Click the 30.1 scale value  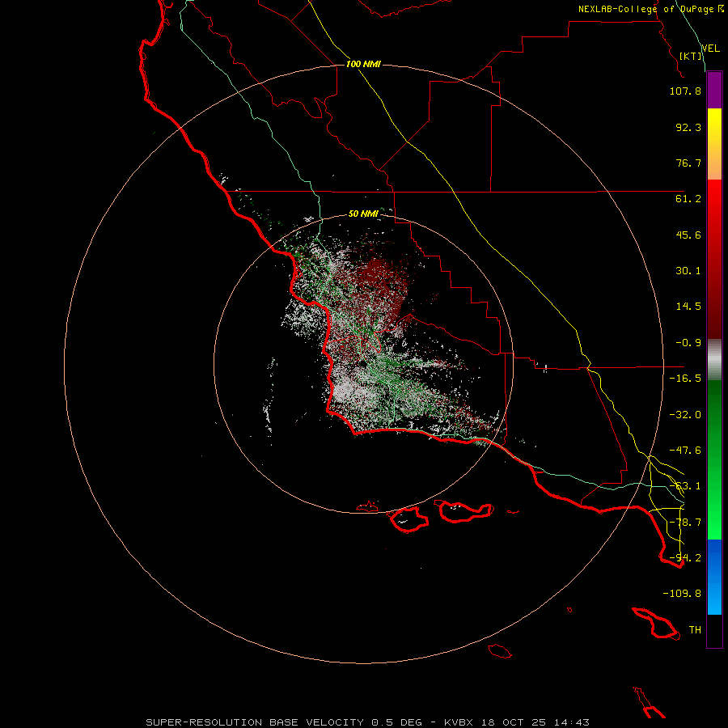(x=688, y=271)
